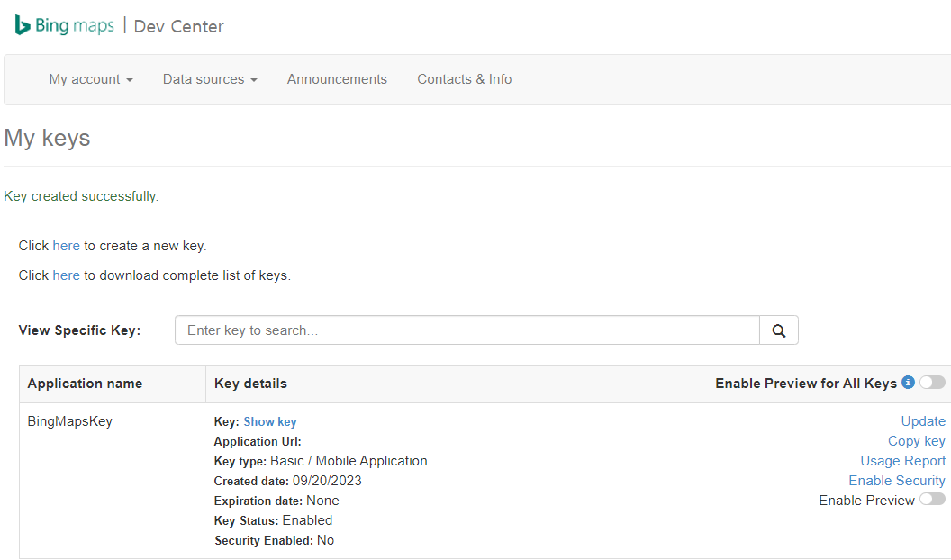951x560 pixels.
Task: Click the Key type Basic / Mobile Application text
Action: click(x=321, y=461)
